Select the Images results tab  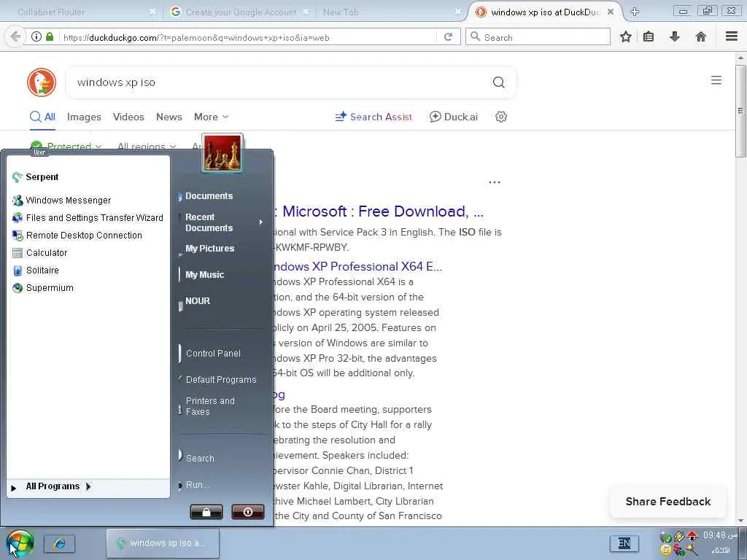pyautogui.click(x=84, y=117)
